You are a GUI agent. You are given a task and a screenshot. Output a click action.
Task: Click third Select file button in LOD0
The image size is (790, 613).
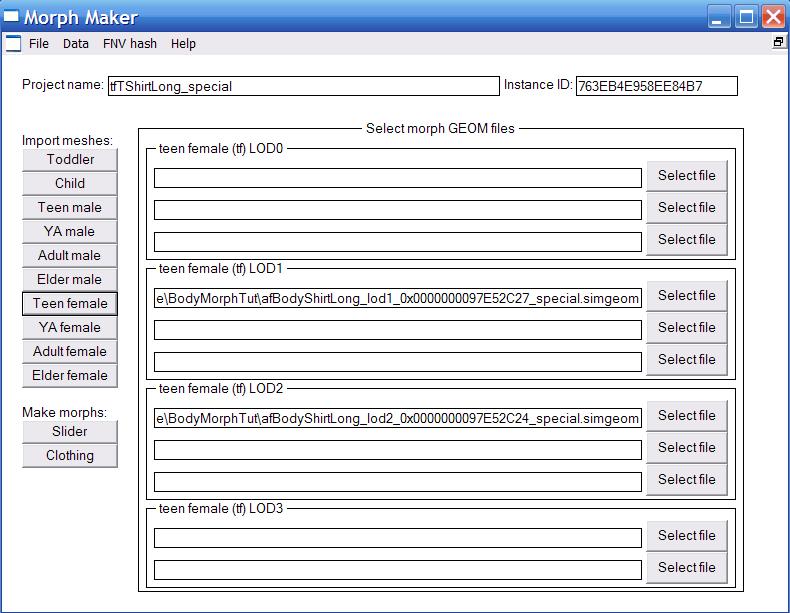(x=687, y=240)
